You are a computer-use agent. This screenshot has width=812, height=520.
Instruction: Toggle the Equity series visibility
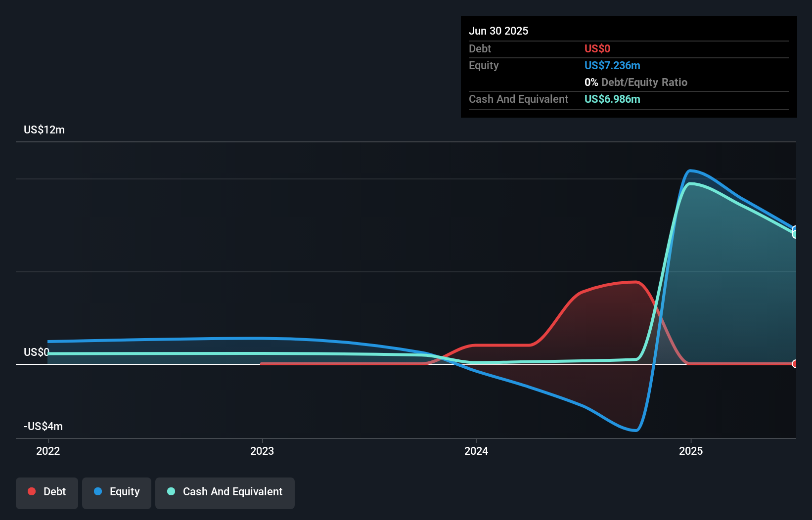coord(116,492)
